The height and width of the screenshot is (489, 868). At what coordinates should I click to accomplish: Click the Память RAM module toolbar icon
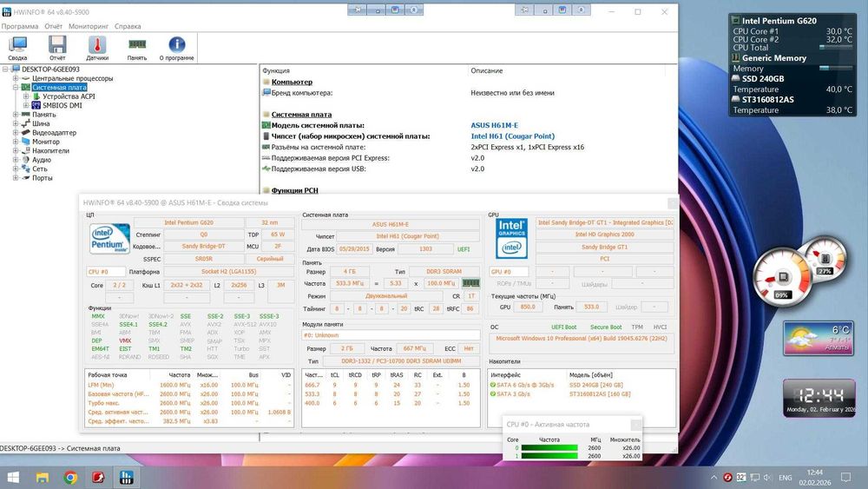[x=137, y=44]
